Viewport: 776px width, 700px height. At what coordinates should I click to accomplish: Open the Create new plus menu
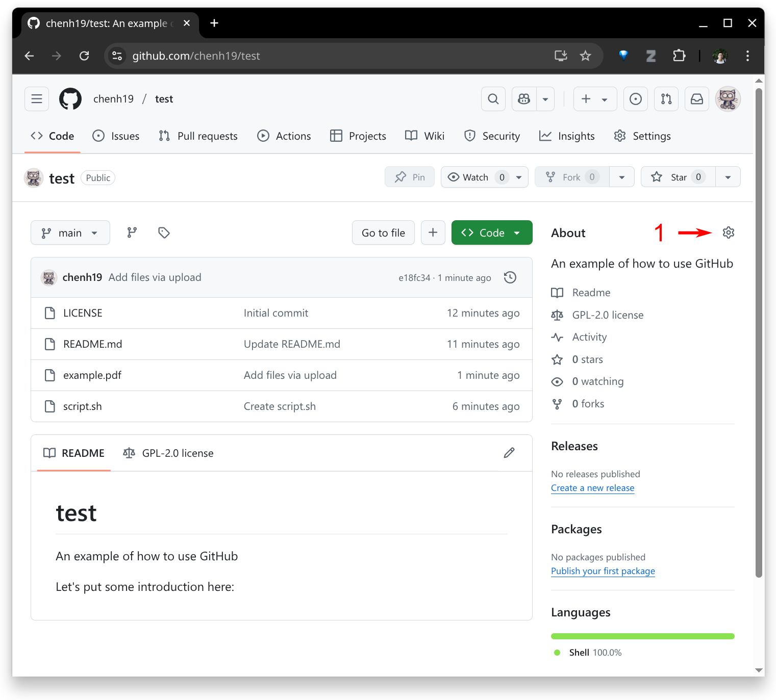(595, 99)
